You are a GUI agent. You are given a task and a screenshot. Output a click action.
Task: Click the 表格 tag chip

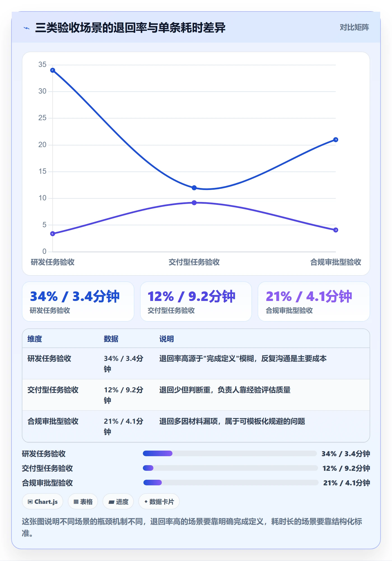coord(83,502)
